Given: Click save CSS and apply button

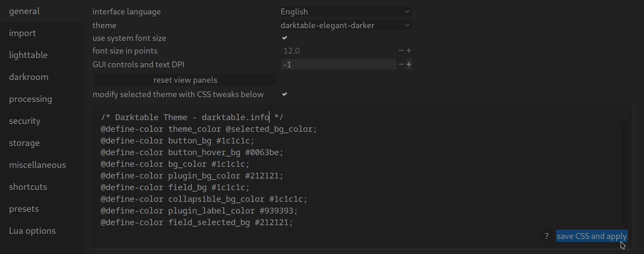Looking at the screenshot, I should click(591, 236).
